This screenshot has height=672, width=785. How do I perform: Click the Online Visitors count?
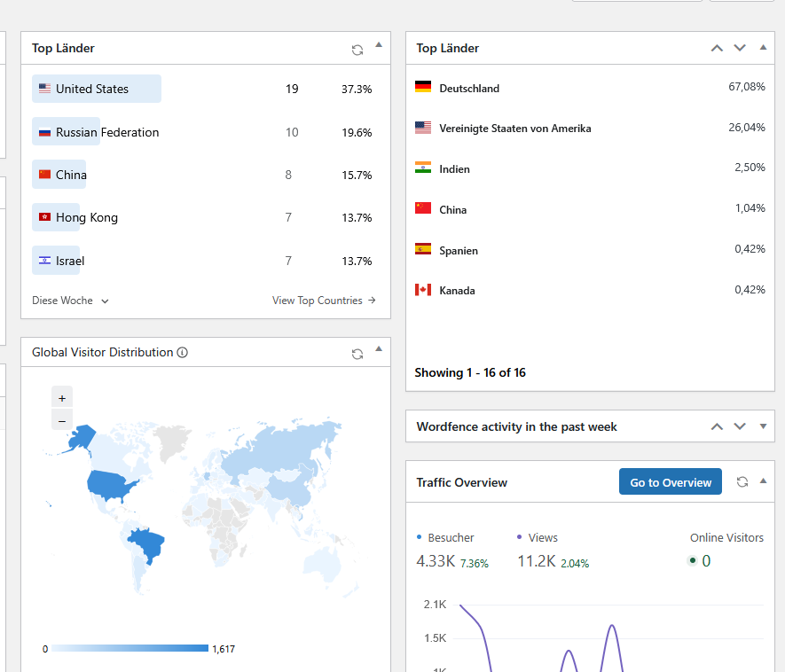(706, 561)
